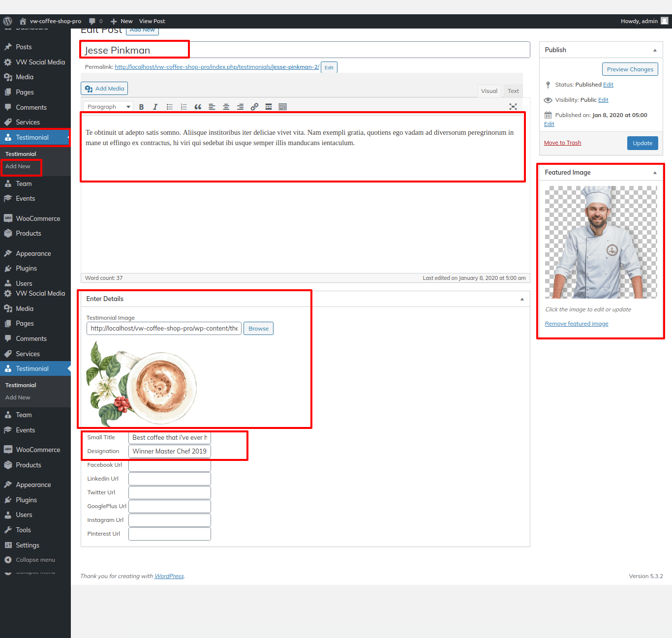672x638 pixels.
Task: Click the blue Update button
Action: [x=642, y=143]
